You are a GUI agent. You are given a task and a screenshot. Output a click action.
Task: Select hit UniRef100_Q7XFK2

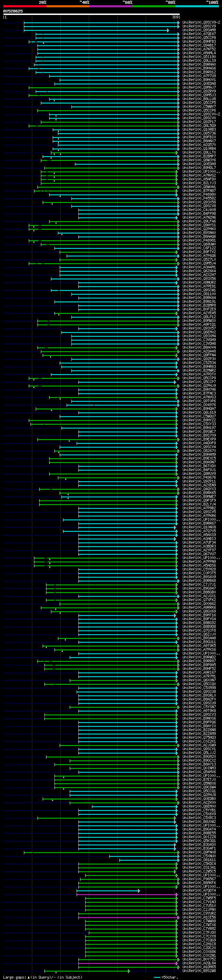[x=199, y=600]
